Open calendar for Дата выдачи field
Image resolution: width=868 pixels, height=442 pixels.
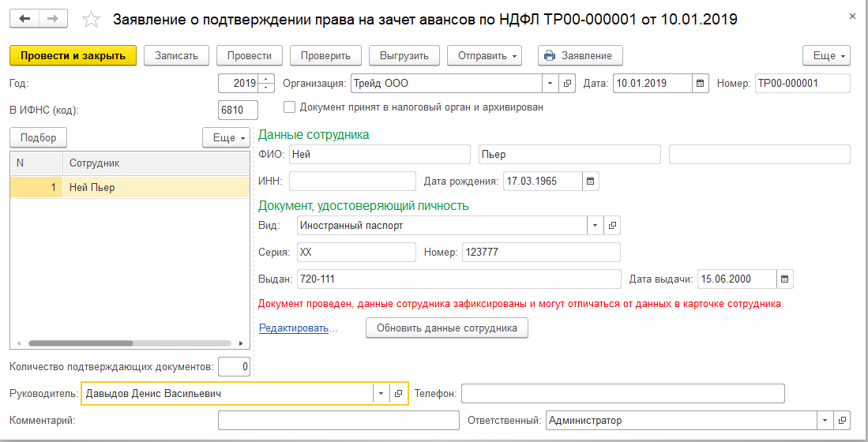pyautogui.click(x=785, y=279)
